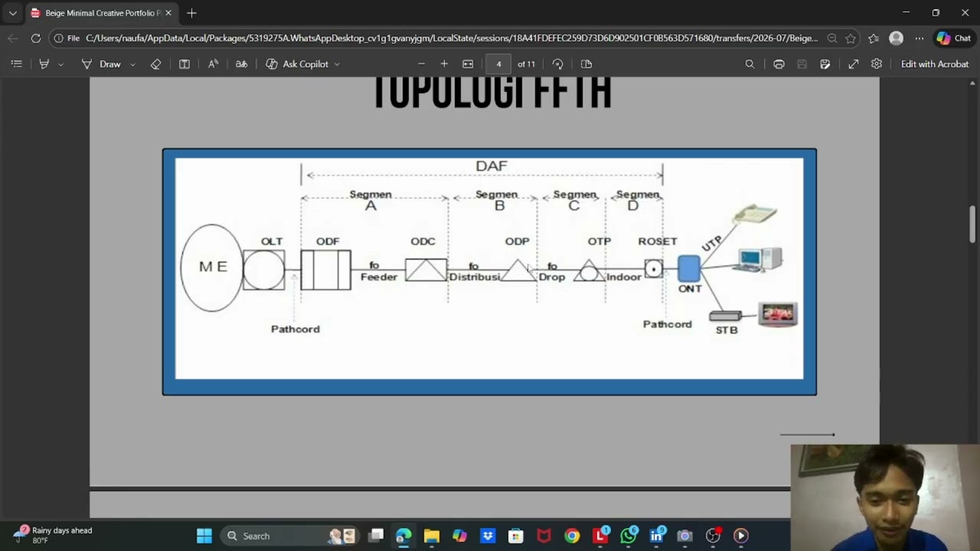980x551 pixels.
Task: Select the Erase tool
Action: coord(155,64)
